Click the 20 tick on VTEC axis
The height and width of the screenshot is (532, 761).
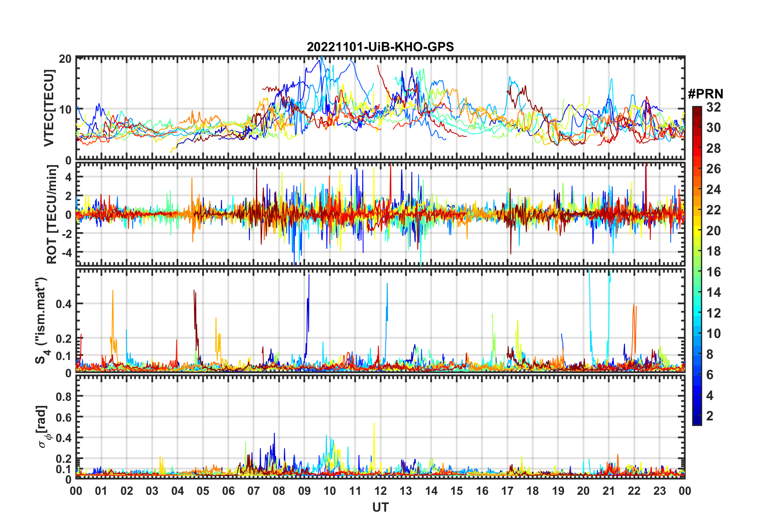pyautogui.click(x=65, y=59)
